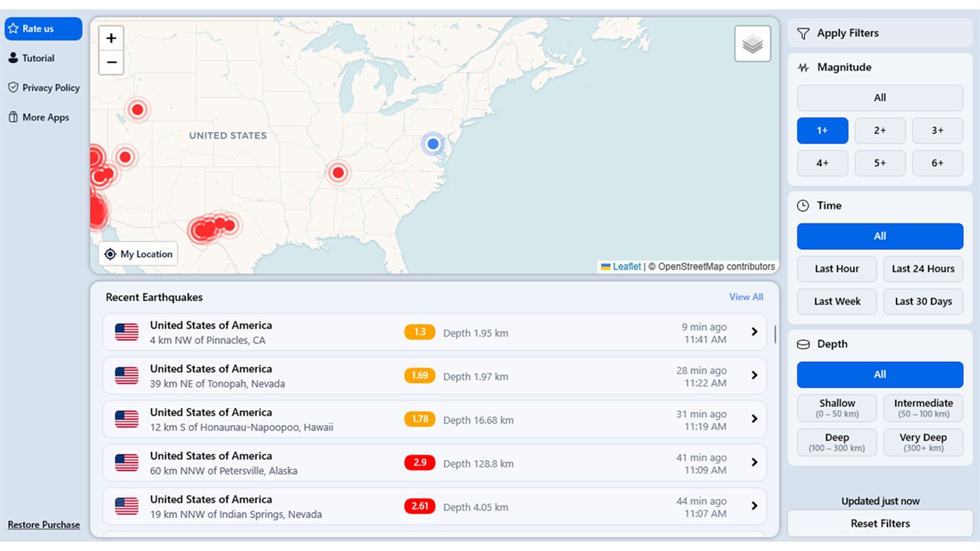Expand the Pinnacles, CA earthquake chevron
This screenshot has height=551, width=980.
[754, 332]
